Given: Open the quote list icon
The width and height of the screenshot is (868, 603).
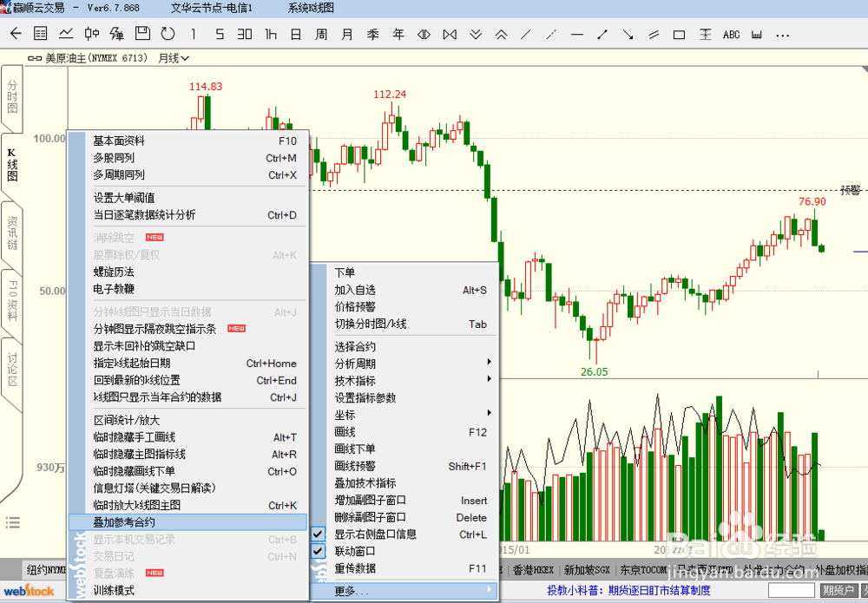Looking at the screenshot, I should (x=41, y=34).
